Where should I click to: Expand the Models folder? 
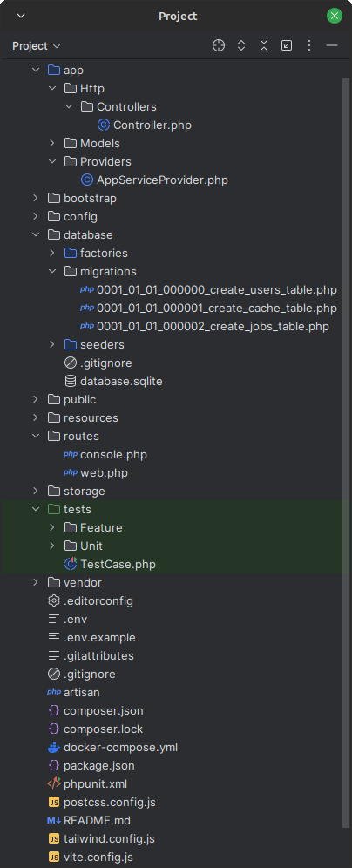point(52,144)
